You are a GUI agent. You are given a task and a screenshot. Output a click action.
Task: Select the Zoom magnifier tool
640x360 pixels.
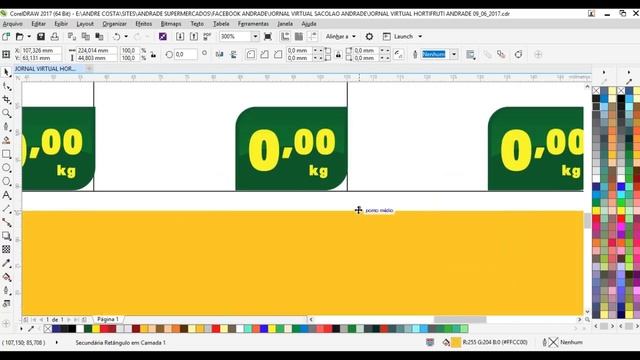pos(7,113)
